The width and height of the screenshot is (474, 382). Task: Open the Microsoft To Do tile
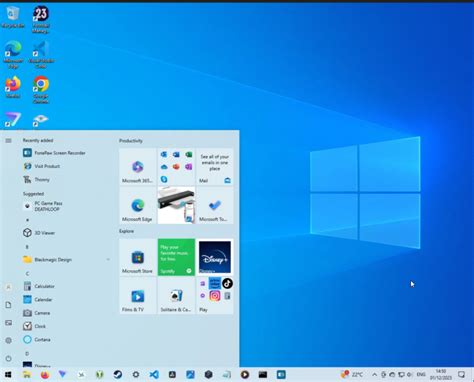tap(215, 205)
